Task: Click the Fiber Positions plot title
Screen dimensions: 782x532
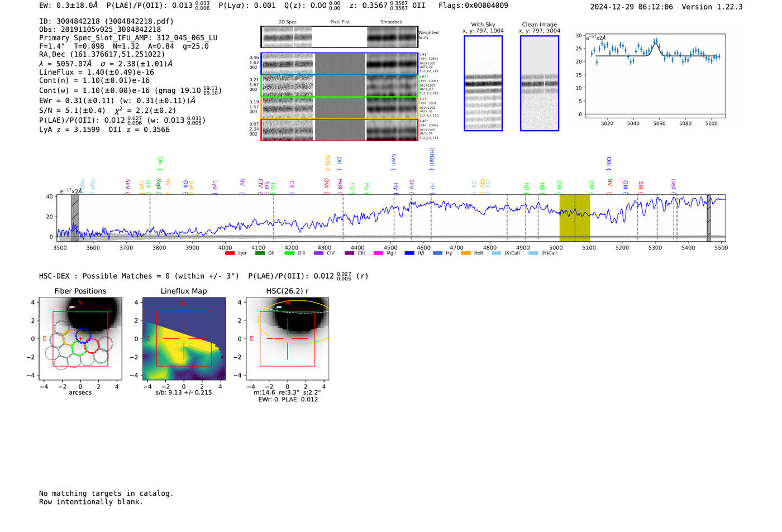Action: pos(80,291)
